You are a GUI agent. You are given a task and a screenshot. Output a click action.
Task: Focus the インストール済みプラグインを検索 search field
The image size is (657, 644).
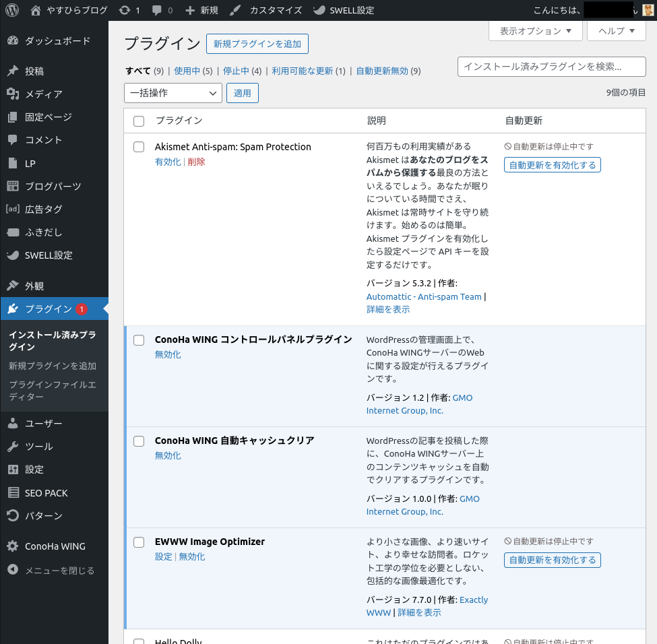[551, 67]
